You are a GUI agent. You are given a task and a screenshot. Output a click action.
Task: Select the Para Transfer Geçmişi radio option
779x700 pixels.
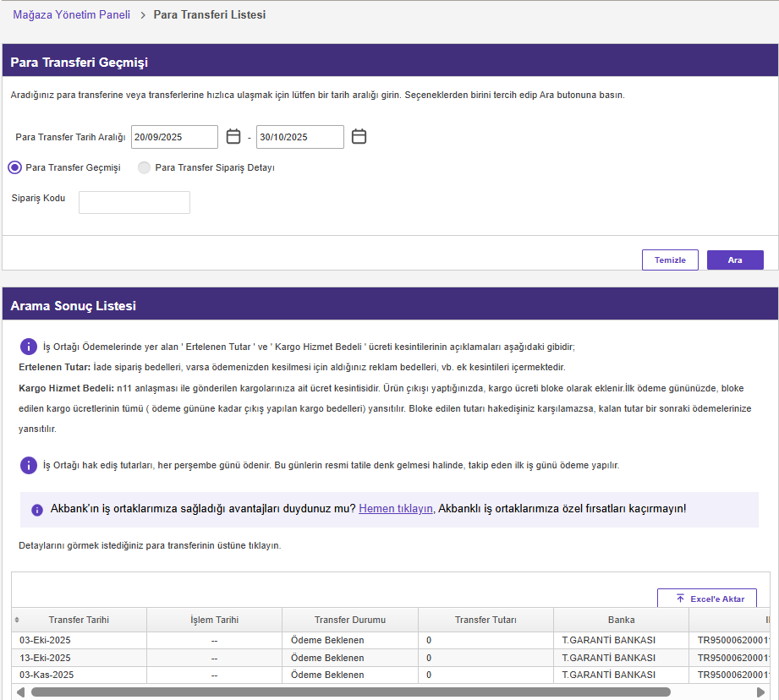14,167
